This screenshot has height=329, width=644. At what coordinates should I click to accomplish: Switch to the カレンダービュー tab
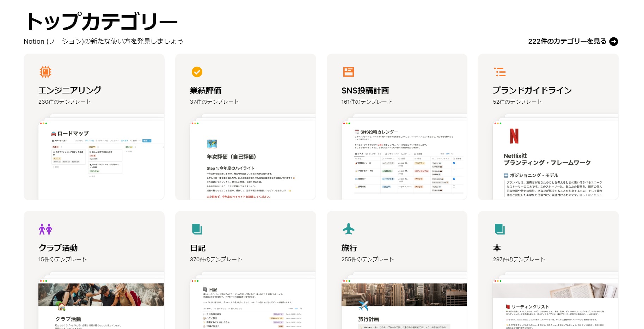pyautogui.click(x=375, y=154)
